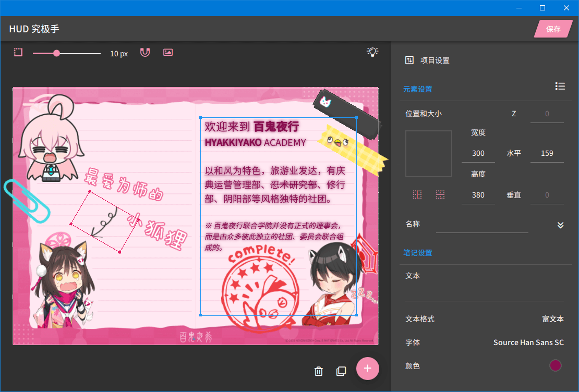Screen dimensions: 579x392
Task: Click the 小狐狸 handwritten text
Action: [x=158, y=231]
